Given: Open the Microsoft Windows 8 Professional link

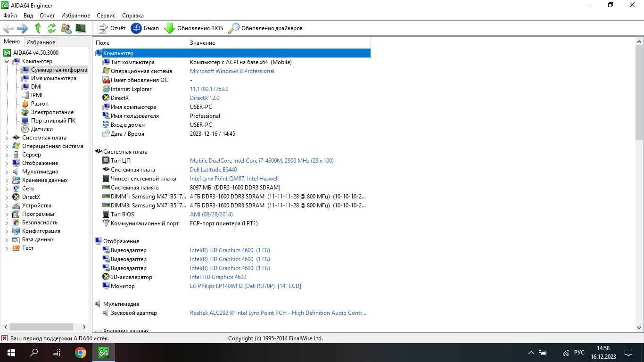Looking at the screenshot, I should click(x=232, y=71).
